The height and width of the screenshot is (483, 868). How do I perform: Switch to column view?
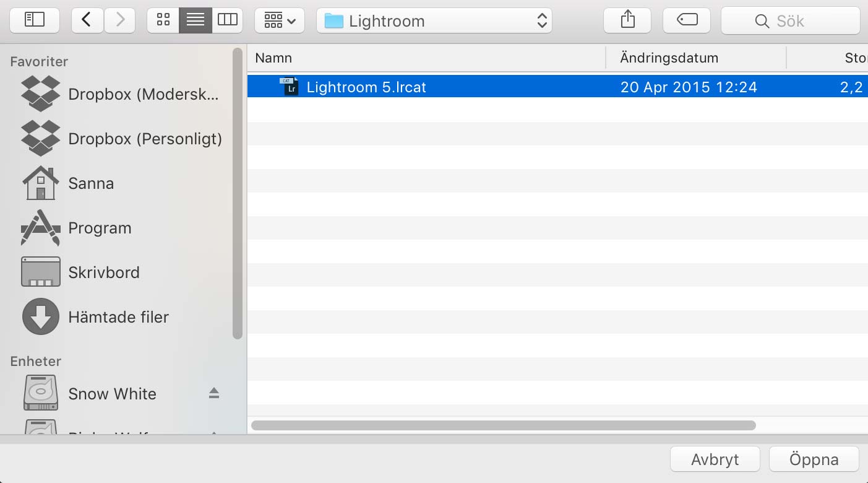(x=228, y=20)
